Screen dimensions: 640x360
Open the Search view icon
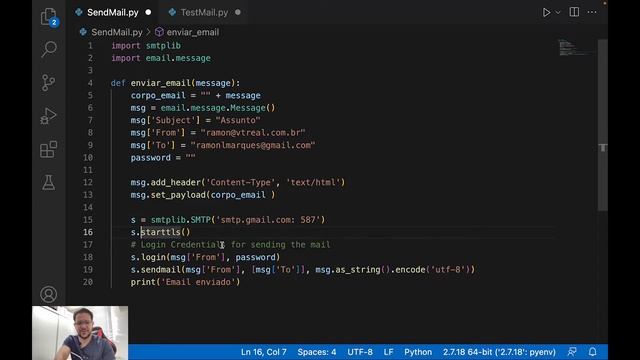click(49, 49)
